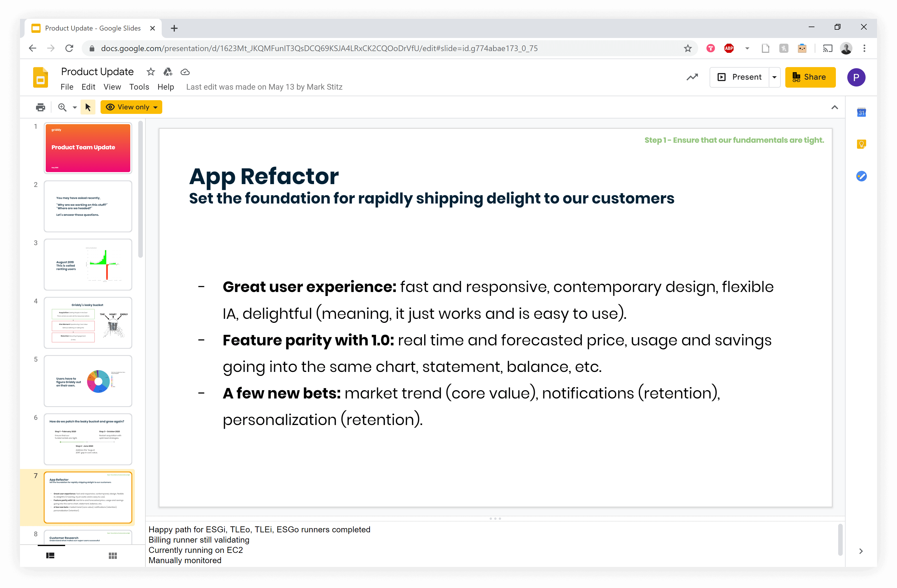The width and height of the screenshot is (897, 588).
Task: Open Google Tasks side panel
Action: point(861,176)
